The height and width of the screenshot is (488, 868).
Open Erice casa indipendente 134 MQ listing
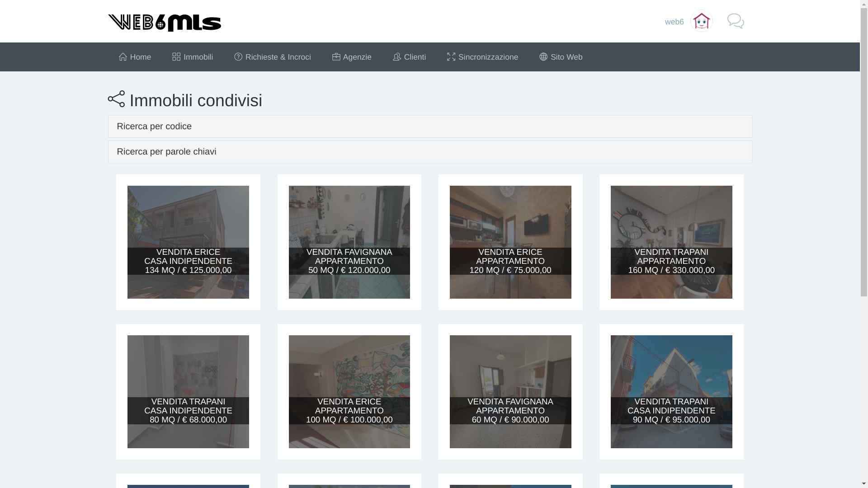coord(188,242)
